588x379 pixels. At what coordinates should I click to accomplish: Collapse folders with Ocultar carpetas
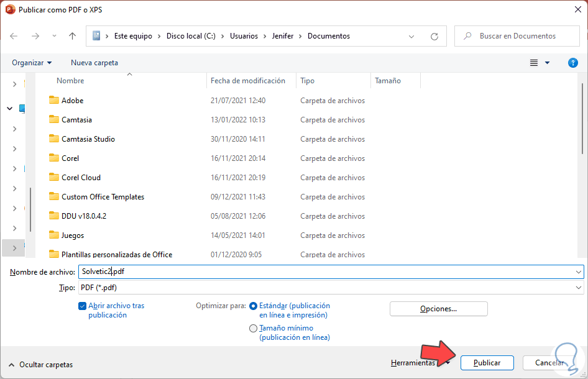pos(40,365)
